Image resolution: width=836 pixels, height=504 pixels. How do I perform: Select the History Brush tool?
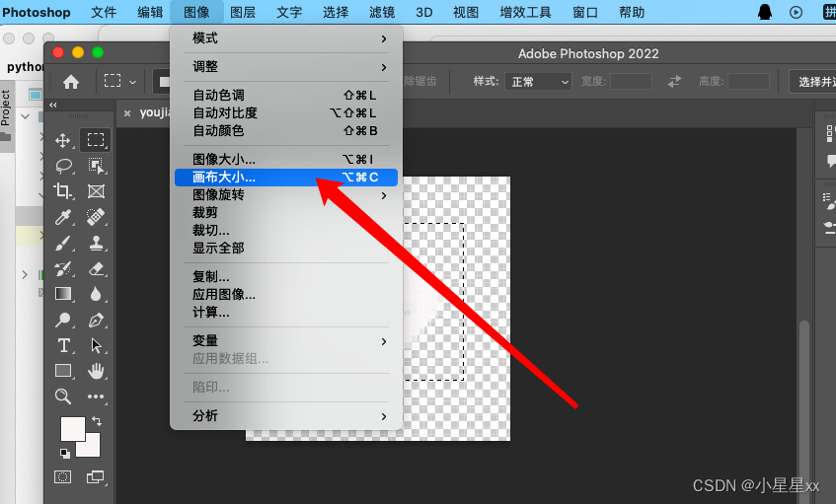pos(63,268)
